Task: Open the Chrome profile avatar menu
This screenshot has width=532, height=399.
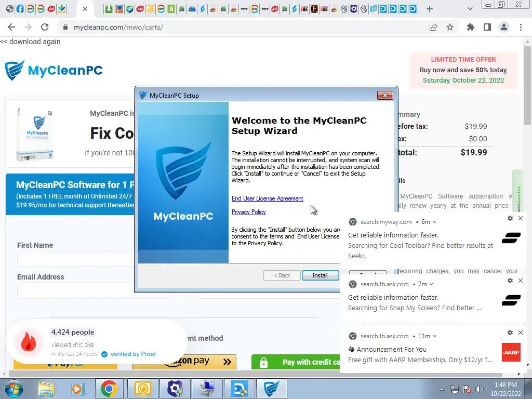Action: click(x=504, y=27)
